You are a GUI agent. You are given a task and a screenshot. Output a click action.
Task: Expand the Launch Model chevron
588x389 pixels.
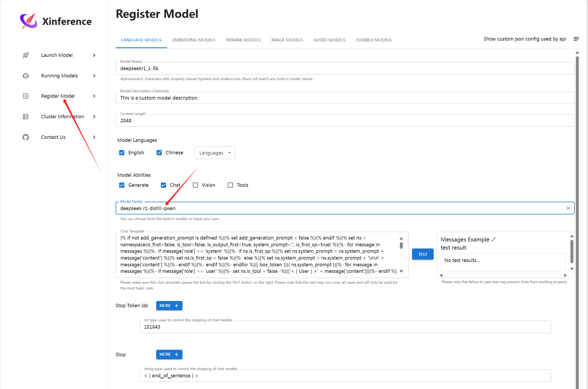[94, 55]
